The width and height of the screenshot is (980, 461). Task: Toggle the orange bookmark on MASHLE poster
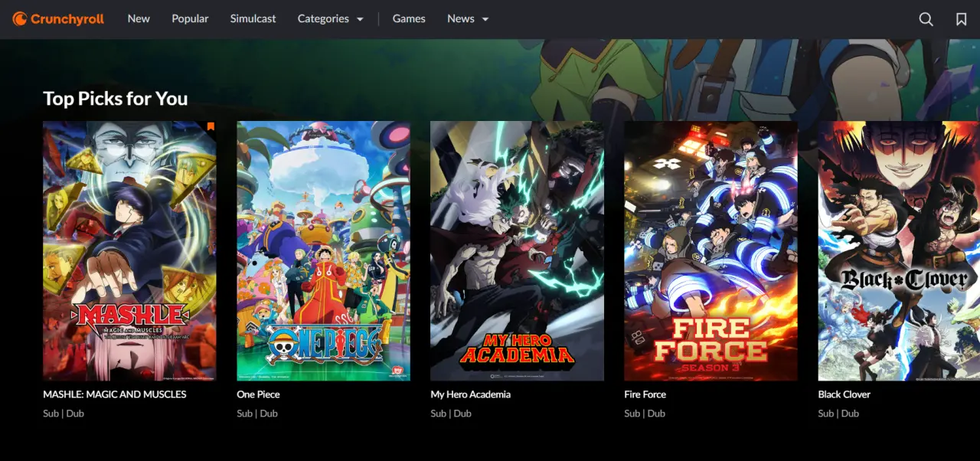click(211, 126)
